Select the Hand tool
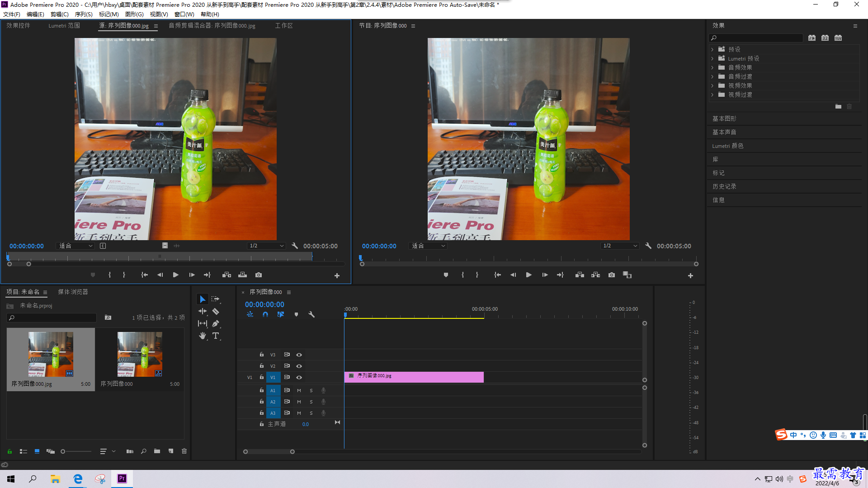Screen dimensions: 868x488 pyautogui.click(x=203, y=336)
